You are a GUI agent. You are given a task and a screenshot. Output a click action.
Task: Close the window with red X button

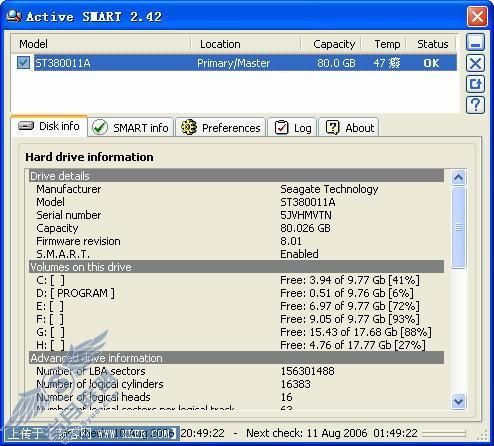click(x=477, y=16)
